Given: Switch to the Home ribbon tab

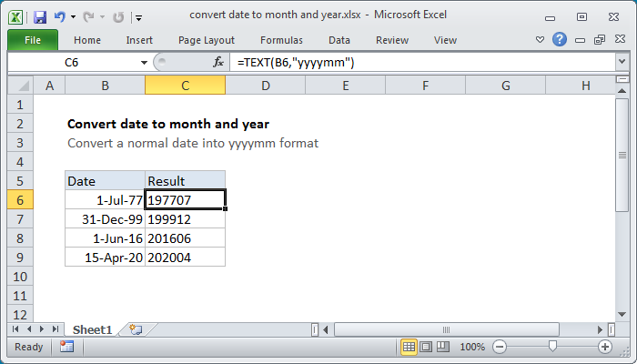Looking at the screenshot, I should (87, 40).
